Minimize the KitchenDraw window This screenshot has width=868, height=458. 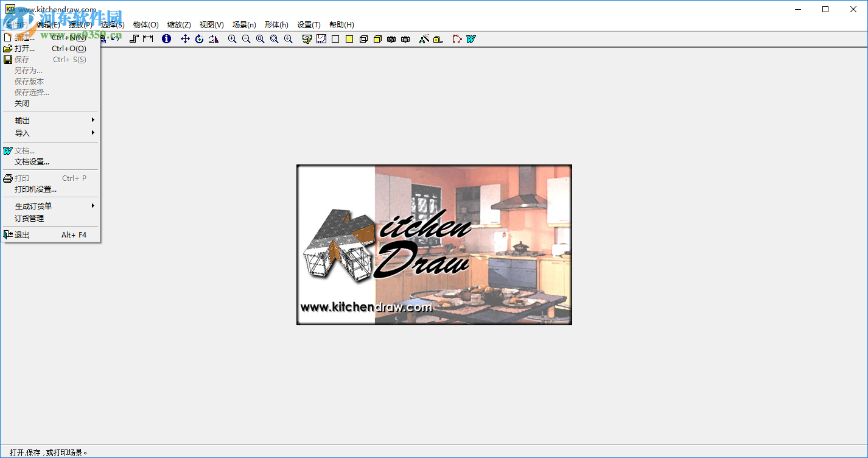pos(797,9)
